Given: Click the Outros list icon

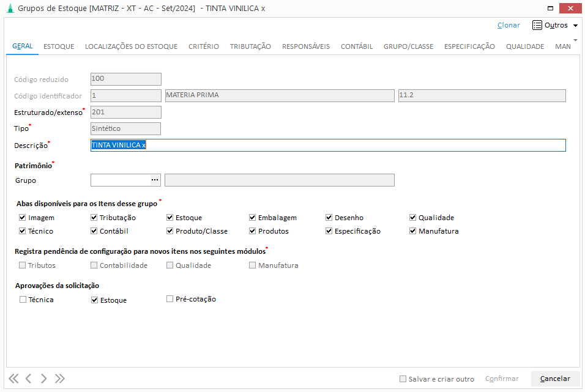Looking at the screenshot, I should tap(537, 25).
